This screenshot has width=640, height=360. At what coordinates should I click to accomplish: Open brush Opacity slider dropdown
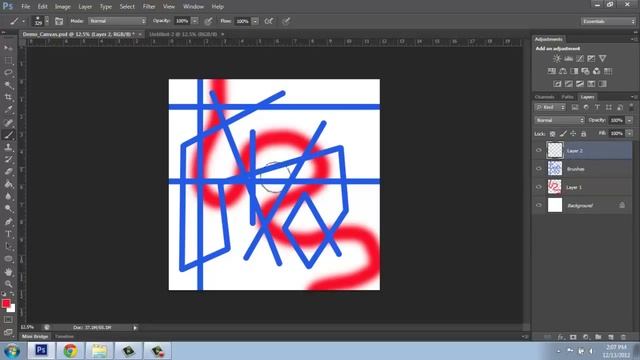195,21
